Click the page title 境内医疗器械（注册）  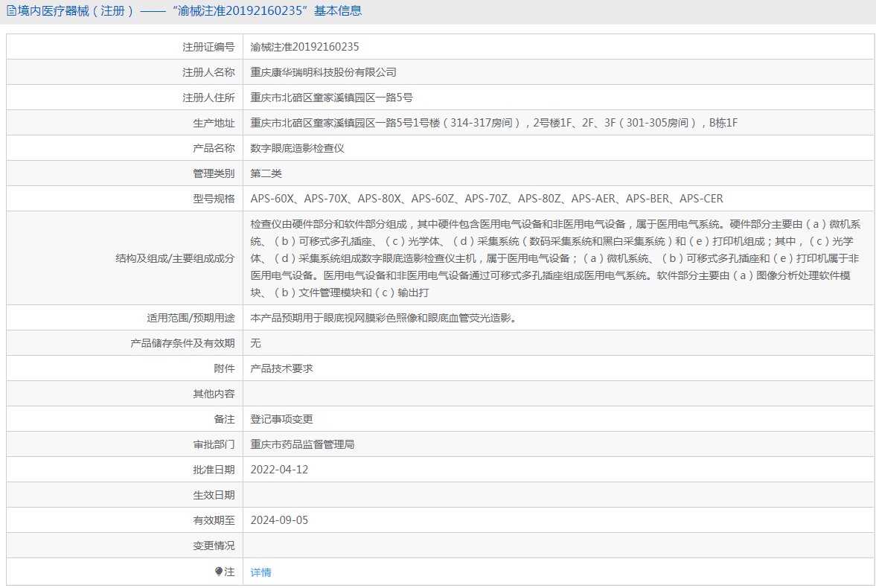(76, 10)
